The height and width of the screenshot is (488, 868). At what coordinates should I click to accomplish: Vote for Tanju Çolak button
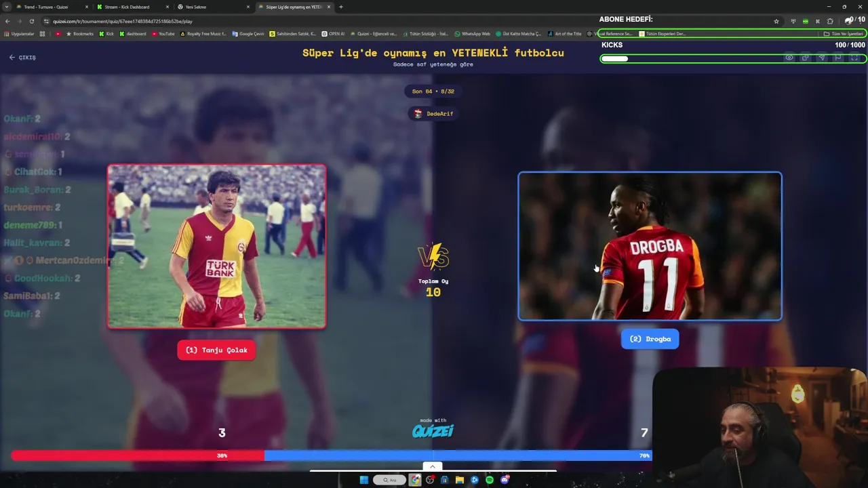tap(216, 350)
